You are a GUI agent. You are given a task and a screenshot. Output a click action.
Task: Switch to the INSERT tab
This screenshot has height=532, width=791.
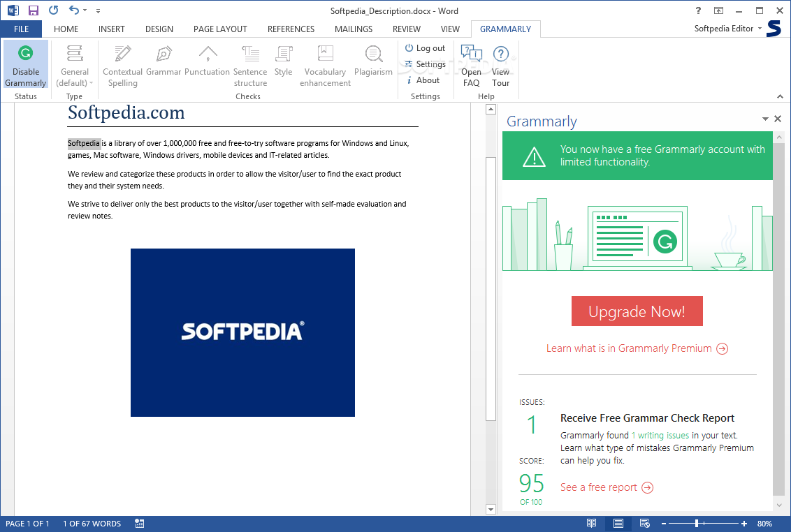click(112, 29)
